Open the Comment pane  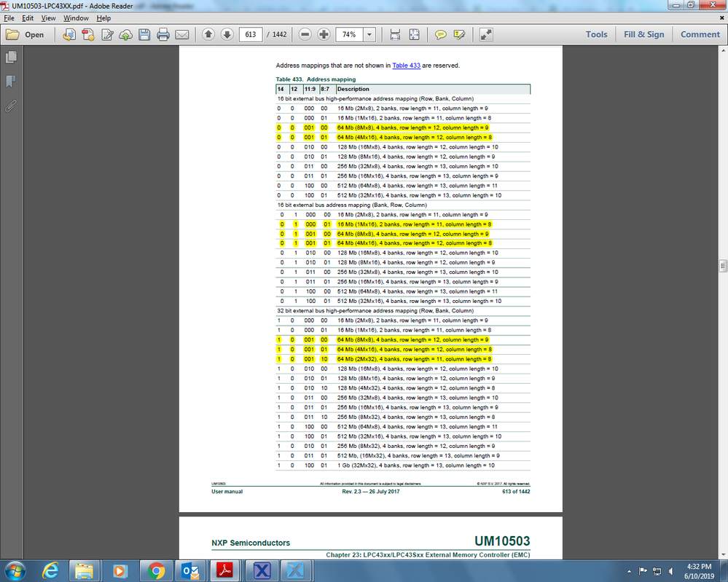tap(700, 34)
